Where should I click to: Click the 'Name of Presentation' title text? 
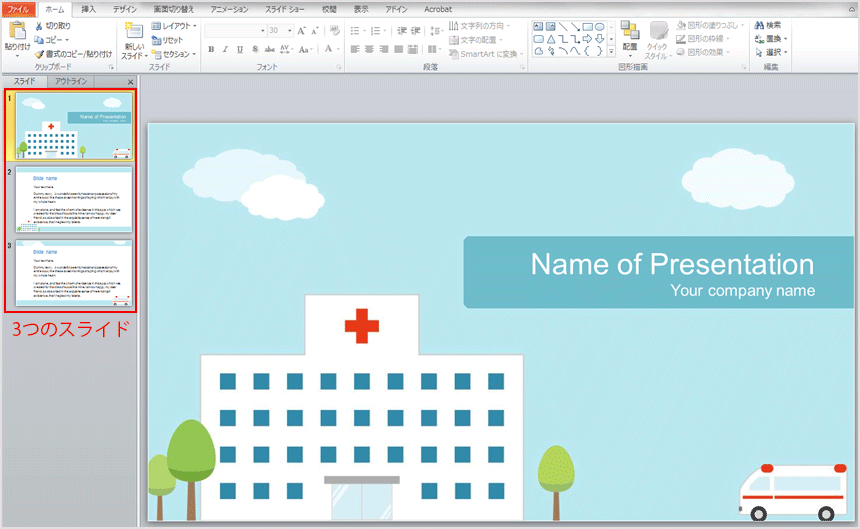[672, 264]
